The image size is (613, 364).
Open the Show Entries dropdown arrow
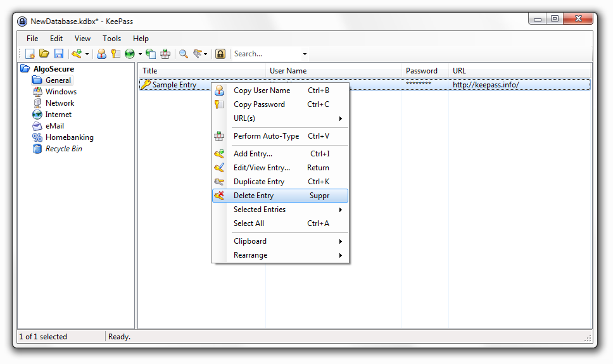[206, 54]
